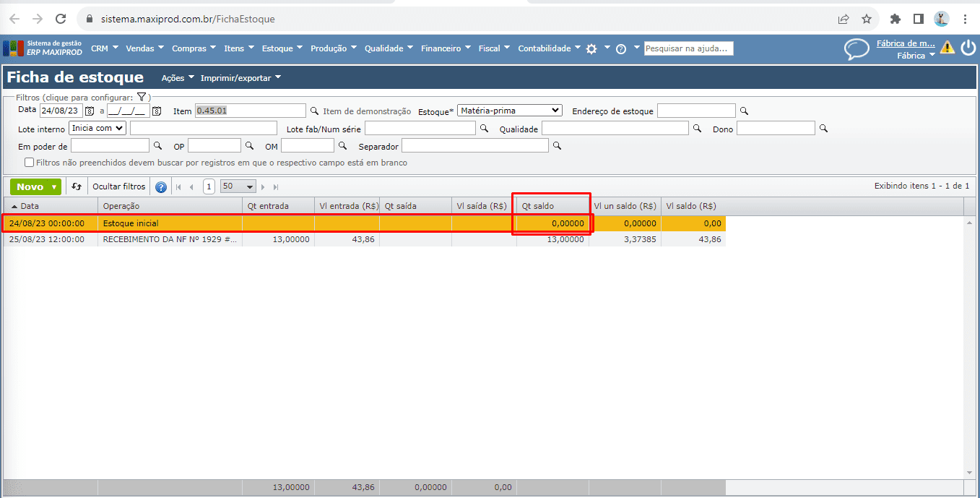Click the Item search magnifier icon

[314, 111]
